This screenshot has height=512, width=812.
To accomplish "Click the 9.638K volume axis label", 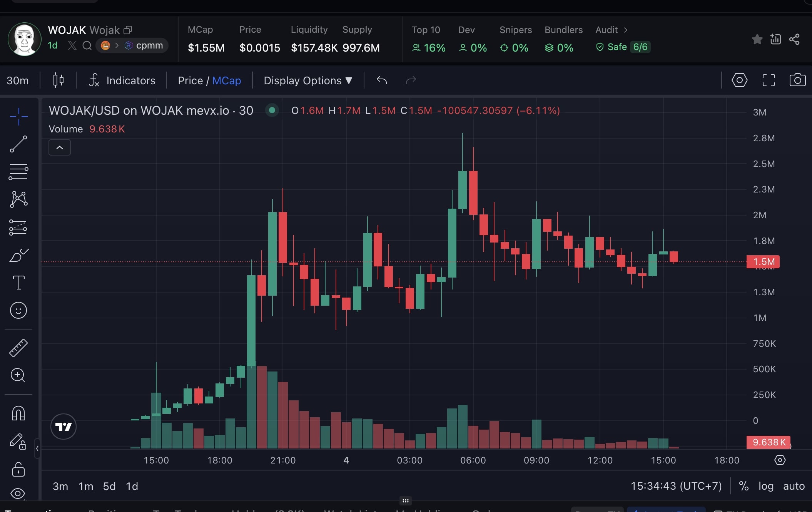I will click(769, 442).
